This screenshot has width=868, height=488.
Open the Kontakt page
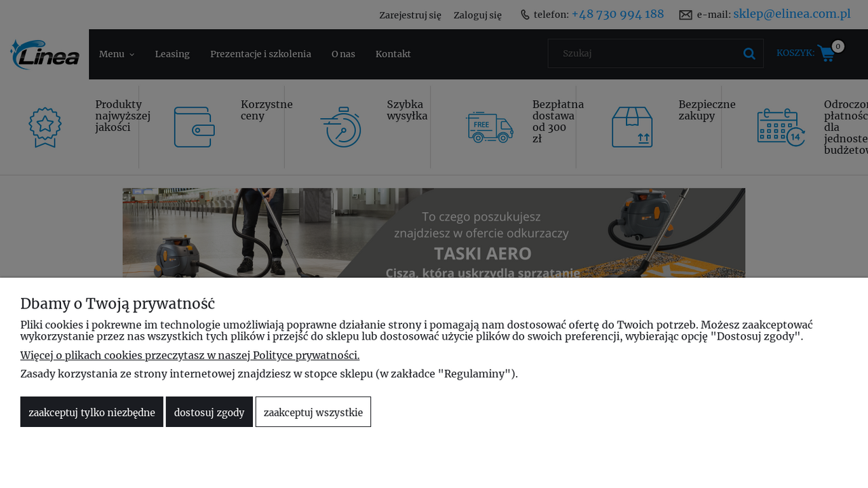(393, 54)
